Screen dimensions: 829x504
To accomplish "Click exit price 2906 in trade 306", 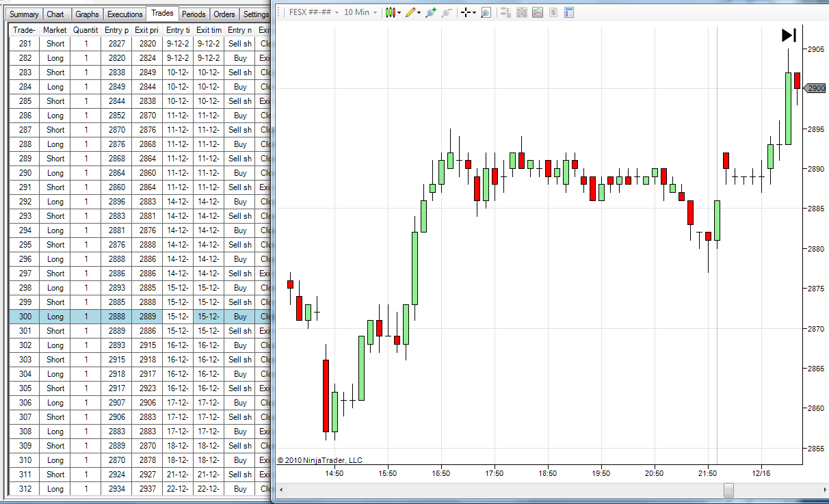I will tap(147, 403).
